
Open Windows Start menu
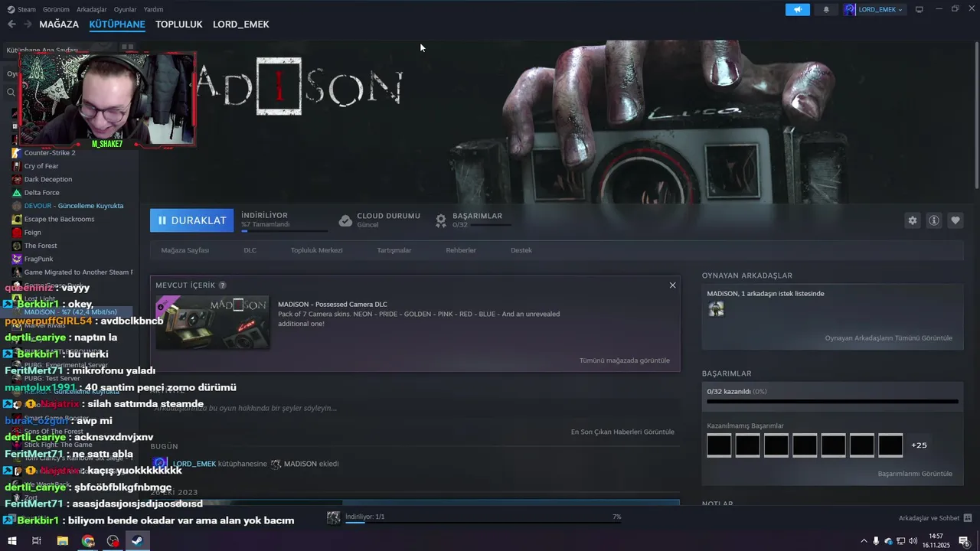(11, 541)
